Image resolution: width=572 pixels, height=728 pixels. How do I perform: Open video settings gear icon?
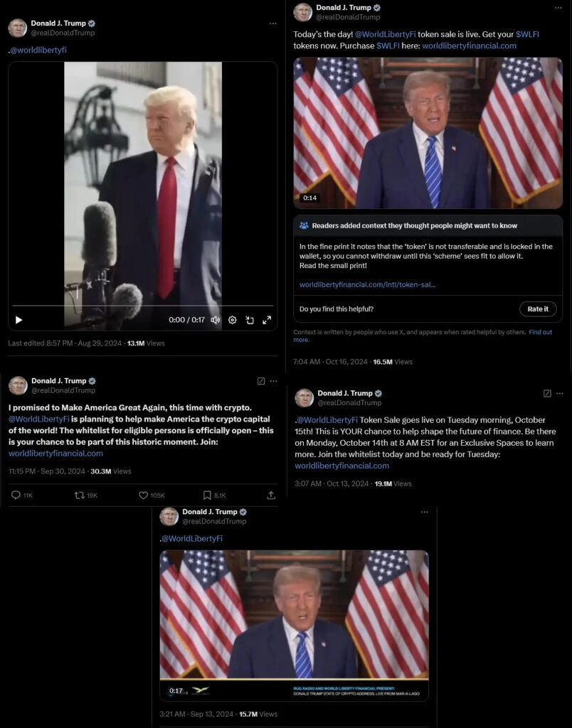pos(233,320)
